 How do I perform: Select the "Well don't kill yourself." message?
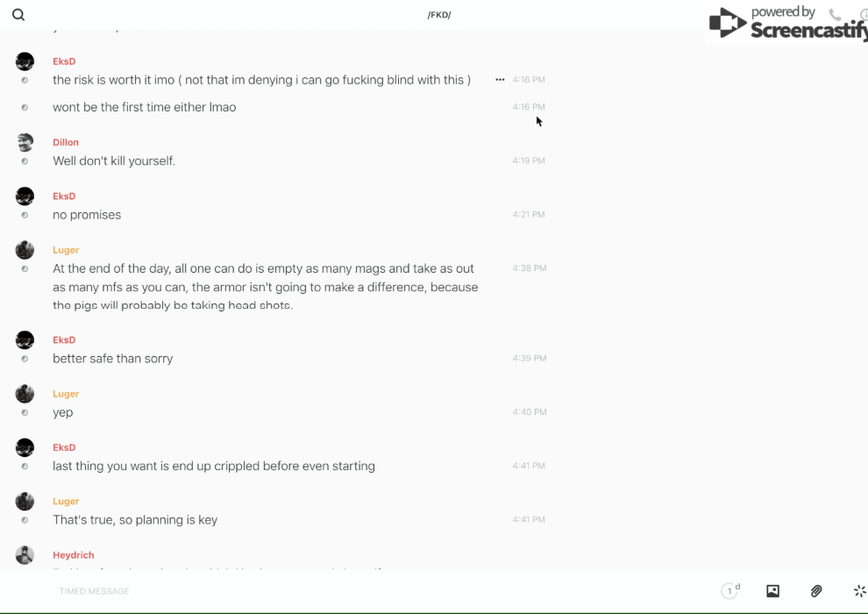click(114, 161)
